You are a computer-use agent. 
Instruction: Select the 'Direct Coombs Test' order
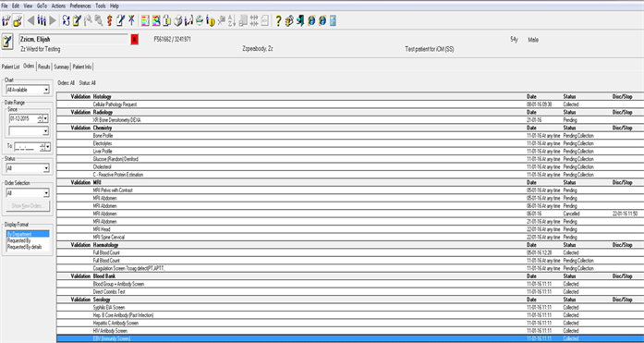tap(350, 291)
